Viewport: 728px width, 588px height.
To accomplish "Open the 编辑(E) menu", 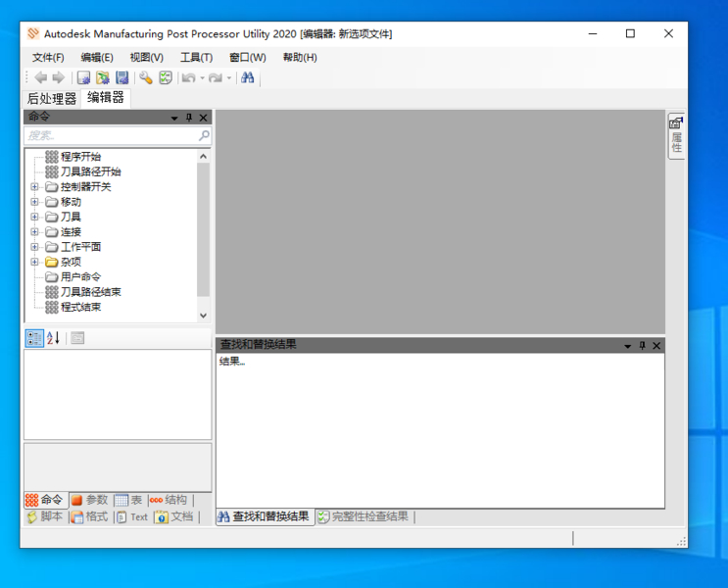I will click(97, 58).
